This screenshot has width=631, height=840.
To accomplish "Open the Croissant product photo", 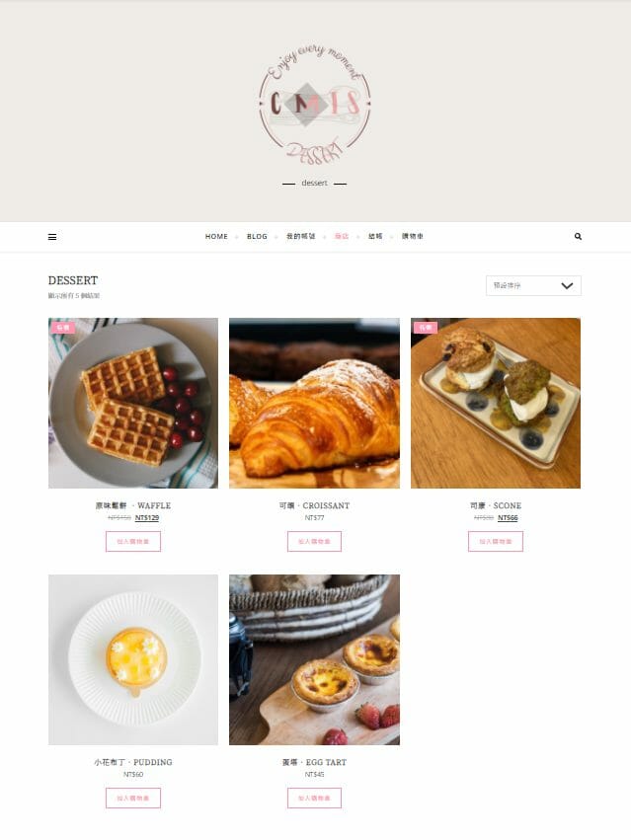I will pos(314,403).
